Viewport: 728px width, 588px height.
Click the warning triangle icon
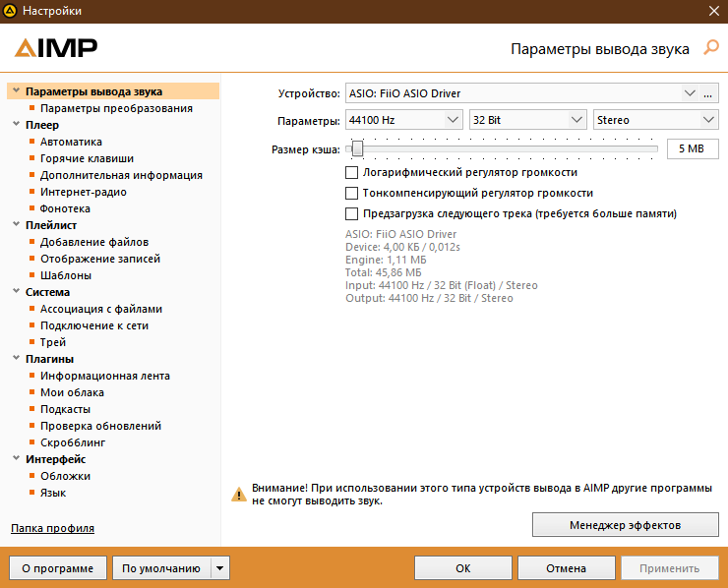238,495
